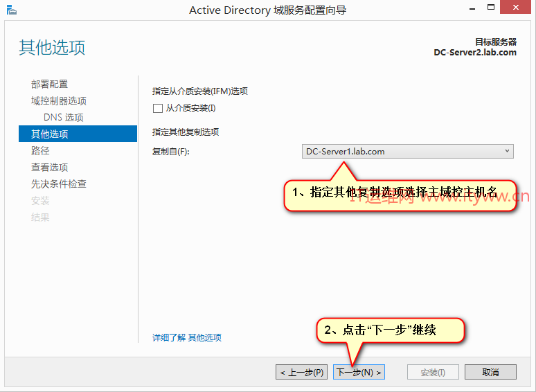This screenshot has width=536, height=392.
Task: Enable the 从介质安装(I) checkbox
Action: [158, 108]
